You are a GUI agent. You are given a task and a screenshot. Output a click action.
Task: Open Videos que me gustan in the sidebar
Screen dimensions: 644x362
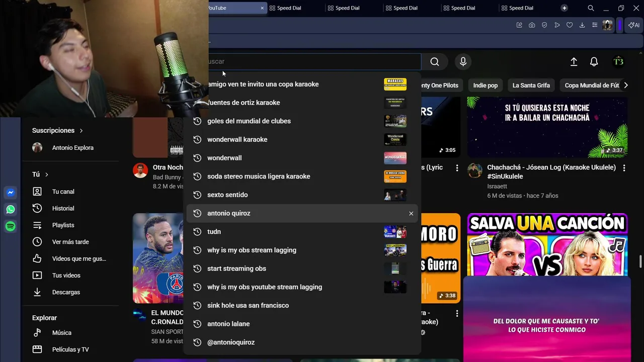pyautogui.click(x=70, y=258)
